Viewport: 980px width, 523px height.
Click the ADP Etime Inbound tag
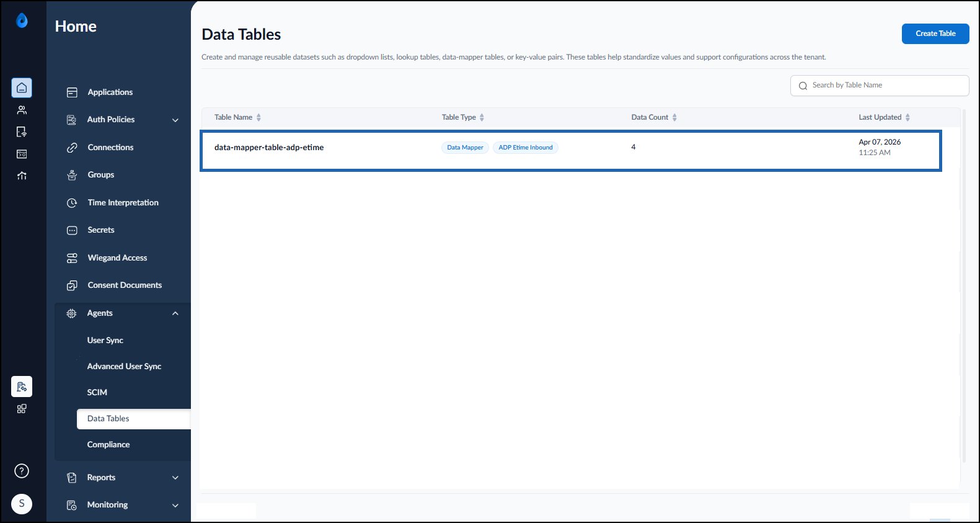tap(526, 148)
